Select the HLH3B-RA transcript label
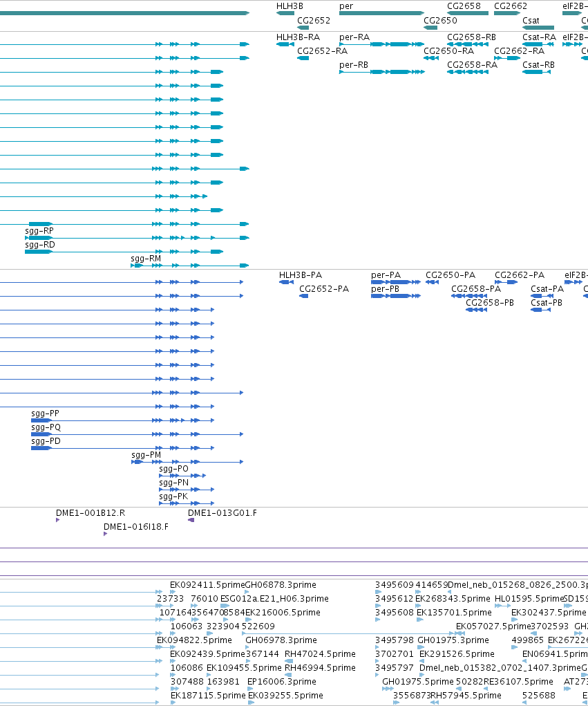Screen dimensions: 588x706 (298, 37)
